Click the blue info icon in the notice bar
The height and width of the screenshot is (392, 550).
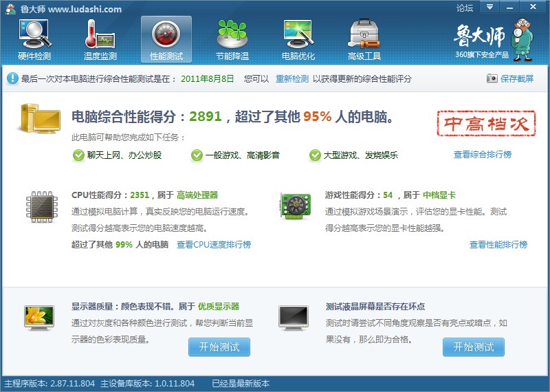(12, 78)
